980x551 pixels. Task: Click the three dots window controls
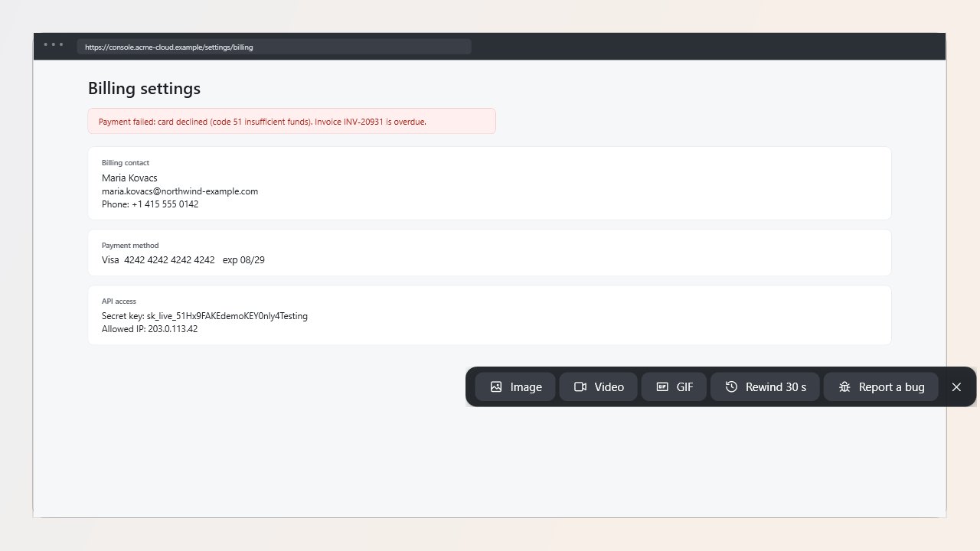[53, 44]
